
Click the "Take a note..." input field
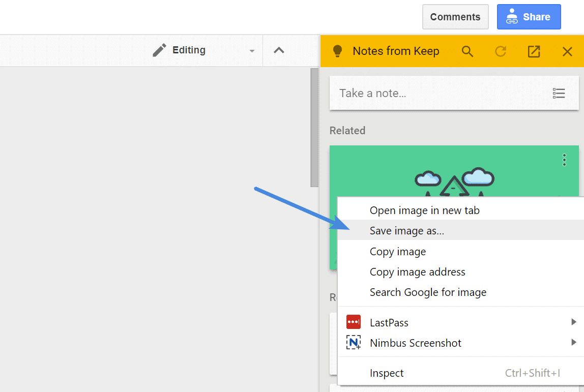(x=437, y=93)
